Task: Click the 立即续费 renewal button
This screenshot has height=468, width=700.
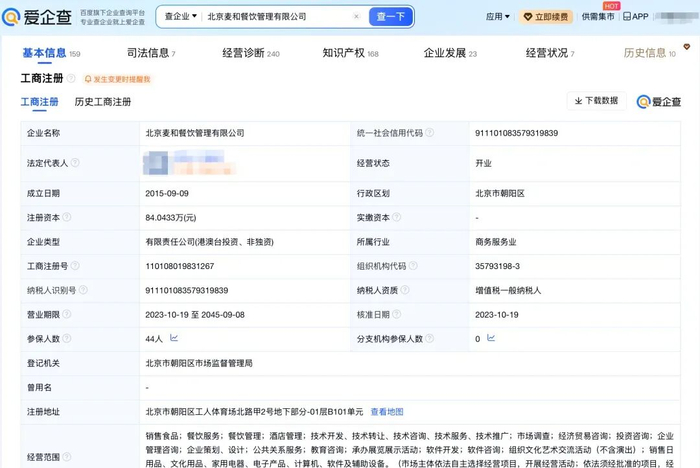Action: (546, 17)
